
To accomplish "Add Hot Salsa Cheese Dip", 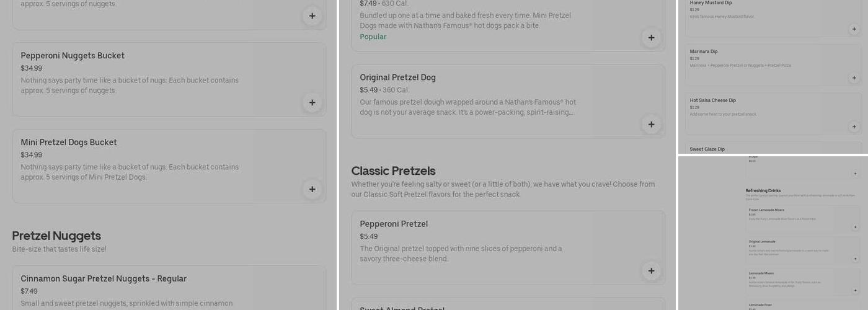I will pos(854,127).
